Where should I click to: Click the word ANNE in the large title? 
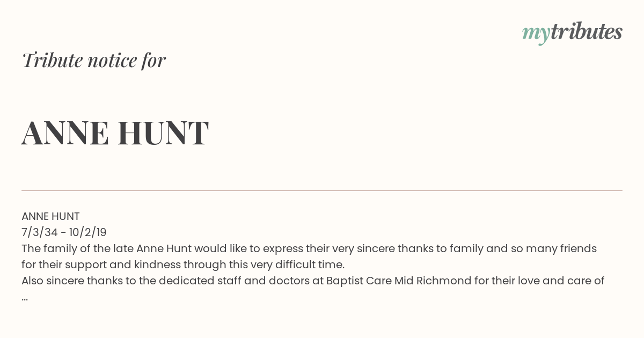click(65, 133)
